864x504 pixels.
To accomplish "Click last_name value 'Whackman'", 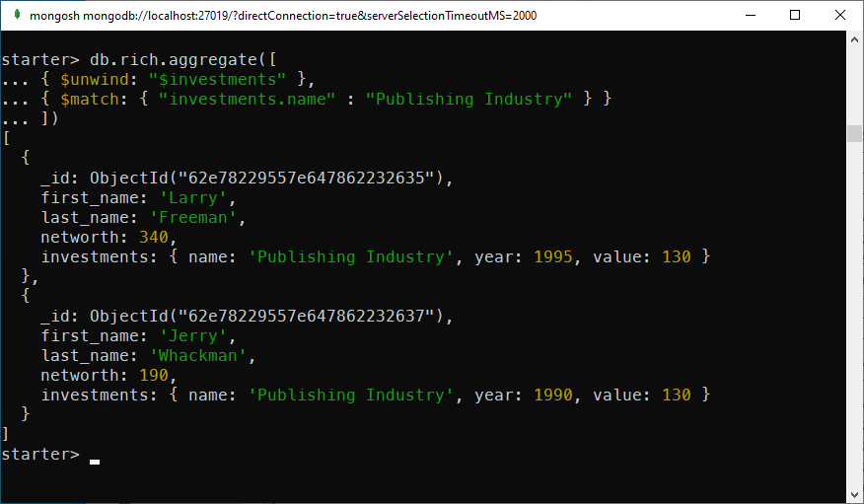I will [x=198, y=356].
